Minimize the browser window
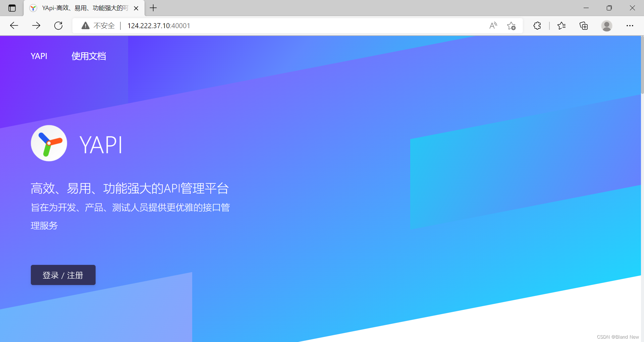The width and height of the screenshot is (644, 342). coord(586,8)
